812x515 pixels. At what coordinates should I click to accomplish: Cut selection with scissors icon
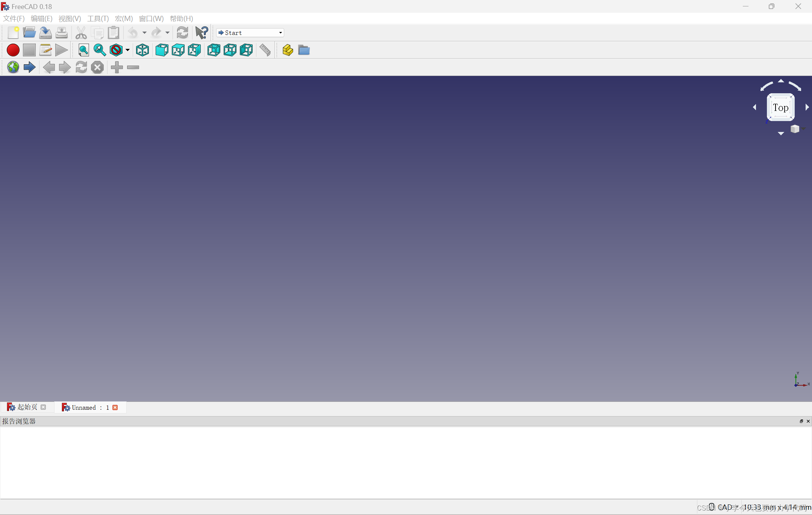(x=81, y=33)
